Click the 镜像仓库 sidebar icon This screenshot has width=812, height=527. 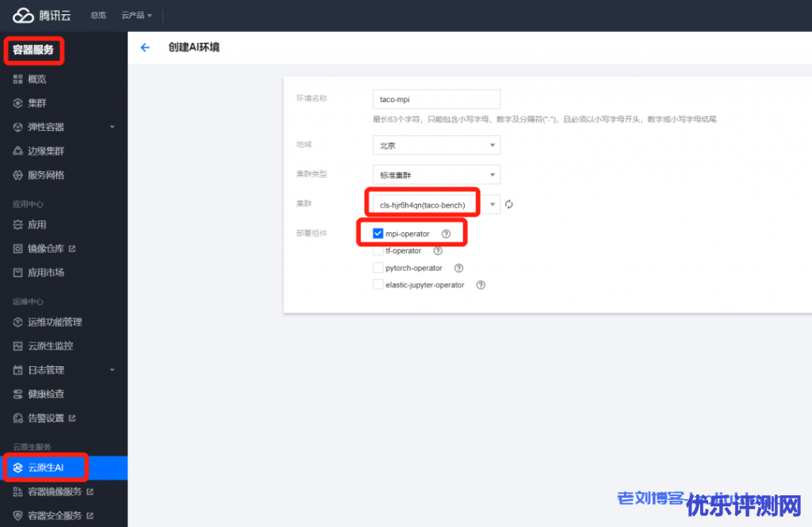[17, 249]
